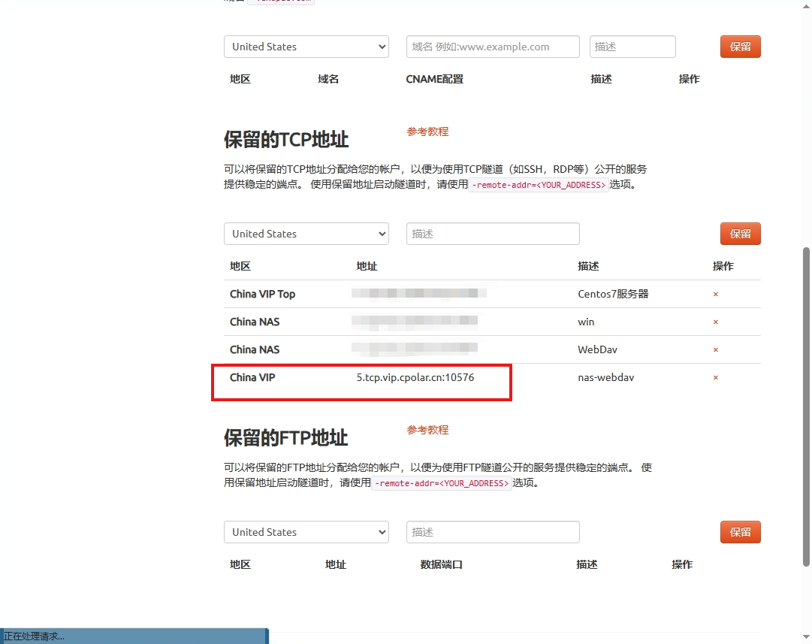The height and width of the screenshot is (644, 812).
Task: Open the region dropdown in the domain section
Action: tap(306, 47)
